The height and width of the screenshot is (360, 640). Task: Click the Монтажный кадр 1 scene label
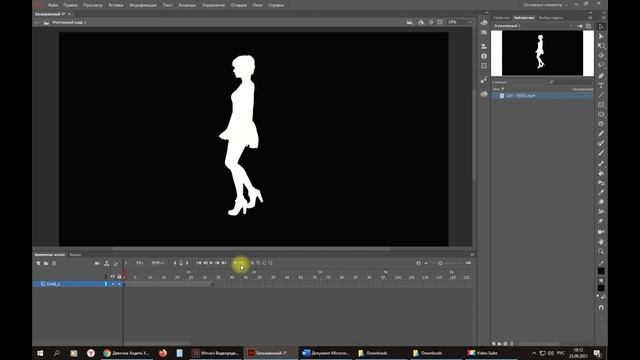click(x=69, y=22)
